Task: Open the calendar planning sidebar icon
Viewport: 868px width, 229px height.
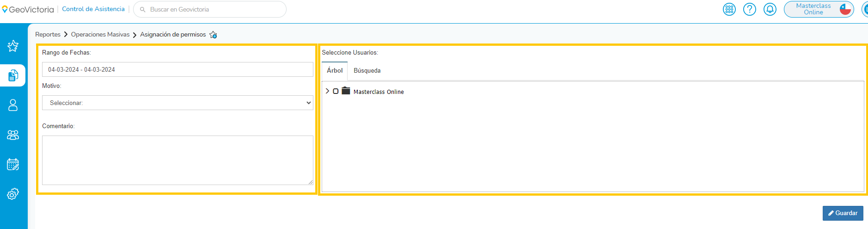Action: pos(13,164)
